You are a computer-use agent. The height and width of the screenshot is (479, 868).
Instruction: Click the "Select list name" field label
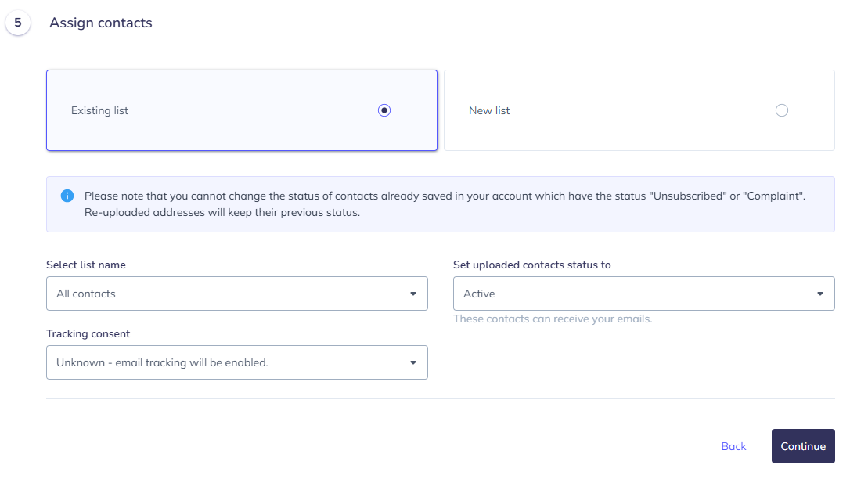[x=86, y=265]
